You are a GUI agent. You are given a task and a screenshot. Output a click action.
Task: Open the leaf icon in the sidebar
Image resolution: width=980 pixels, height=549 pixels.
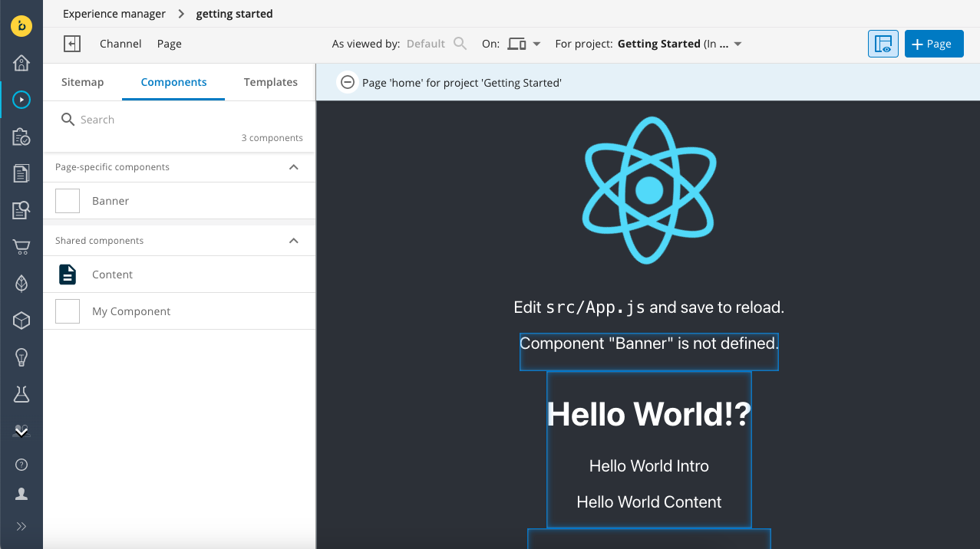pos(21,284)
